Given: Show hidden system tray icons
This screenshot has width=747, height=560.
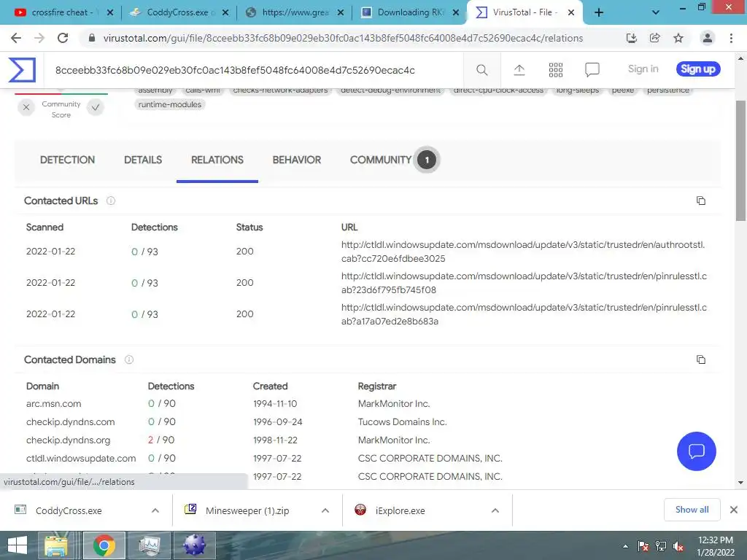Looking at the screenshot, I should 625,546.
